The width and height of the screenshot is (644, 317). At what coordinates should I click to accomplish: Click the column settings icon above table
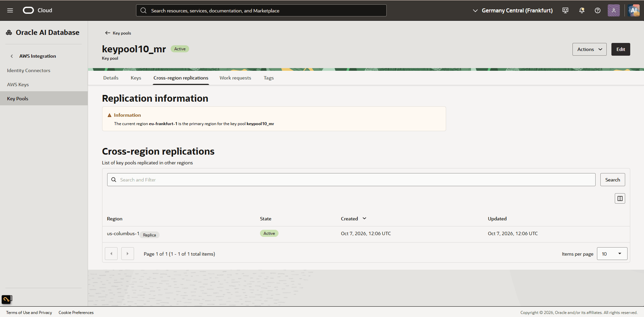[x=620, y=199]
